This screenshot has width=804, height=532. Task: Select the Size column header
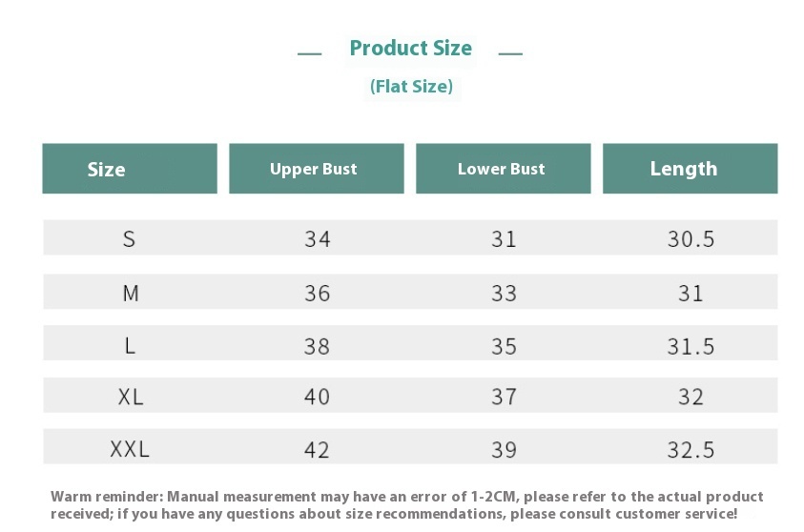(106, 170)
